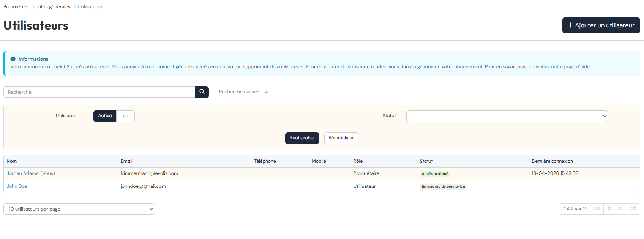Go to first page pagination icon
The height and width of the screenshot is (239, 644).
[x=597, y=209]
